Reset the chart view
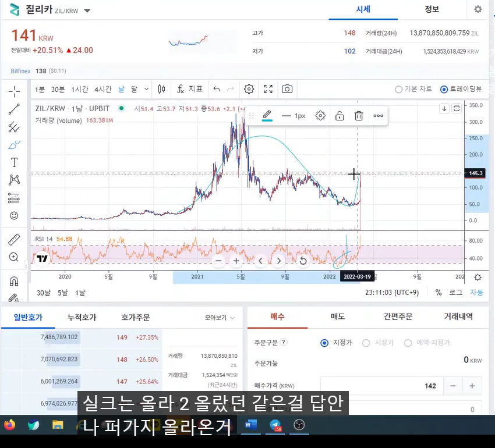 click(303, 261)
